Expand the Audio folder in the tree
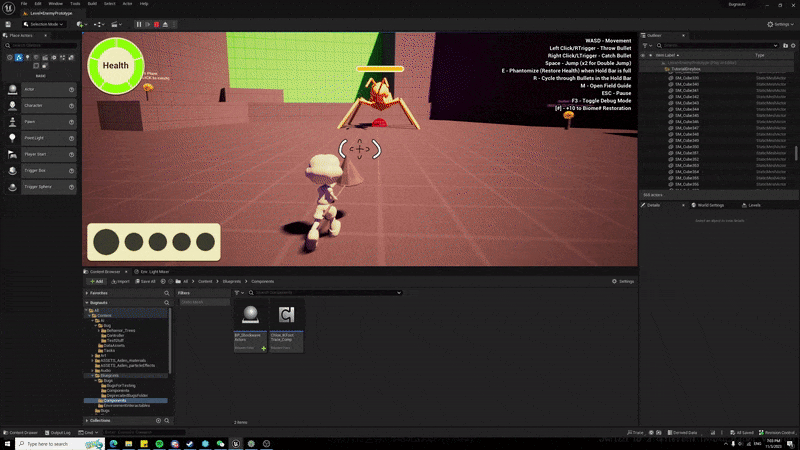Image resolution: width=800 pixels, height=450 pixels. 92,371
